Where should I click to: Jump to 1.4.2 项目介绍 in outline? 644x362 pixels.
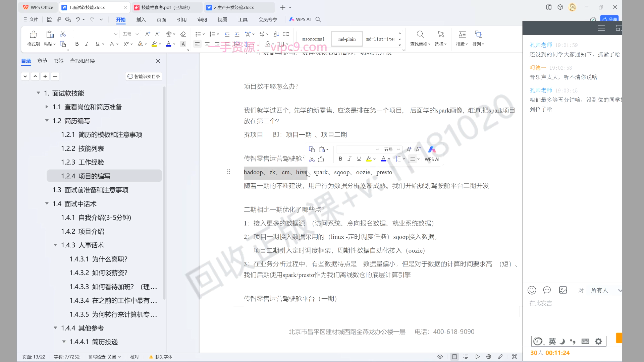pos(82,231)
